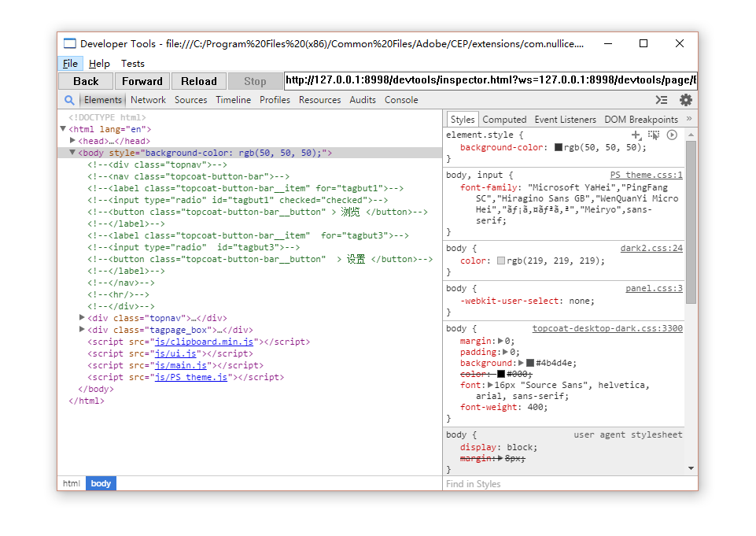Open PS_theme.css:1 source link

(x=646, y=175)
